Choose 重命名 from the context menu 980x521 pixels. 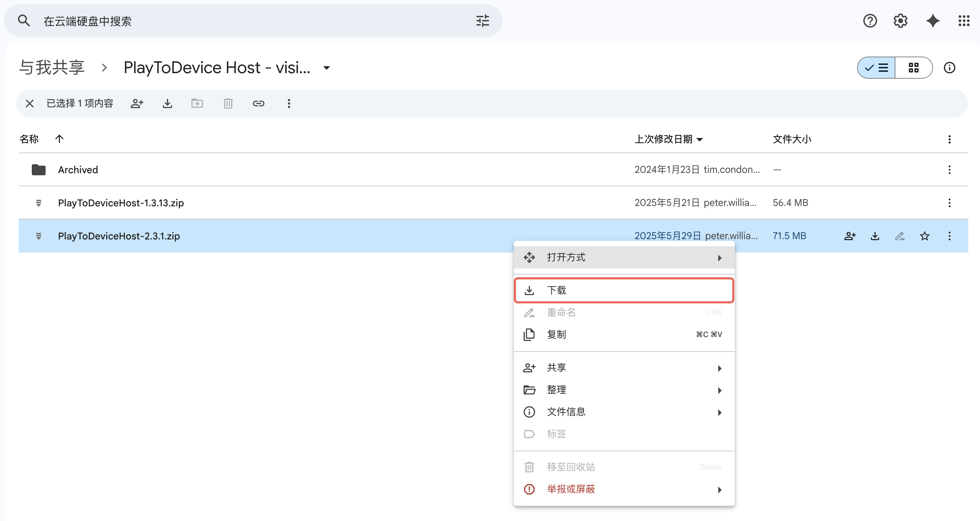coord(624,312)
